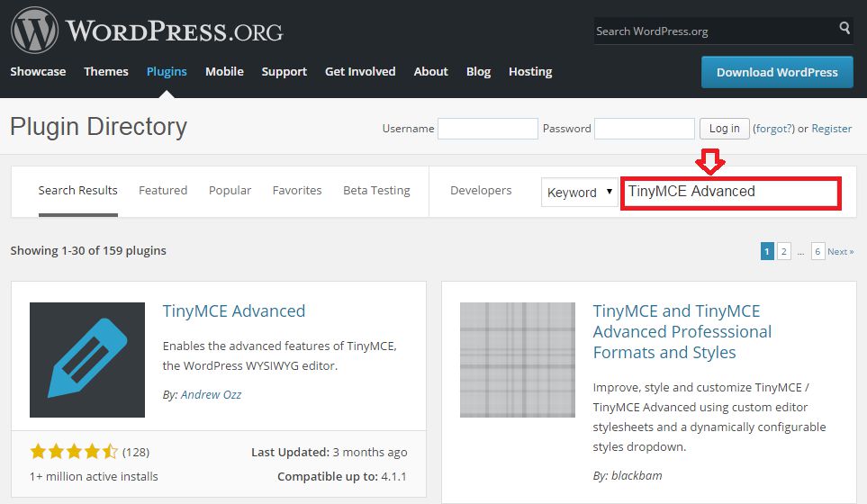Go to results page 2
This screenshot has height=504, width=867.
(x=783, y=251)
